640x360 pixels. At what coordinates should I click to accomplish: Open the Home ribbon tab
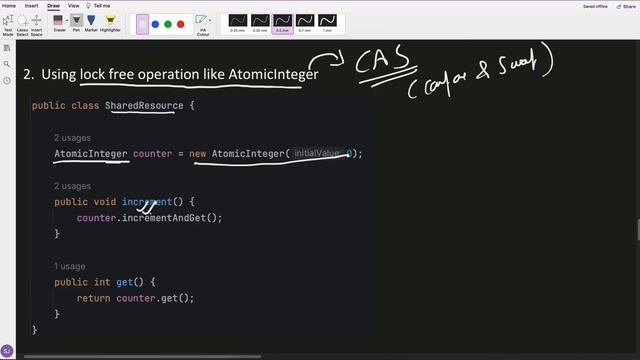tap(9, 6)
